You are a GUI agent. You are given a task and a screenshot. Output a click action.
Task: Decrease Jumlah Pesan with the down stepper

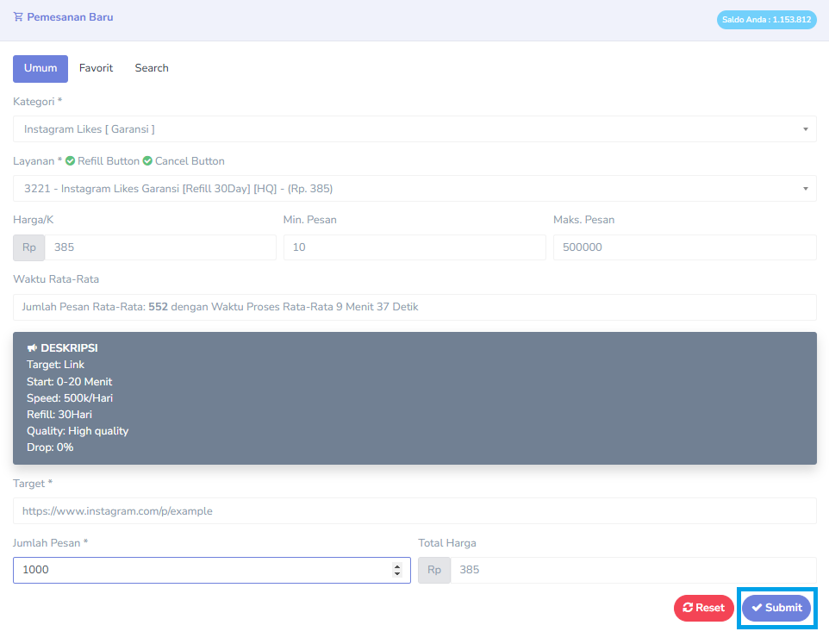(397, 573)
